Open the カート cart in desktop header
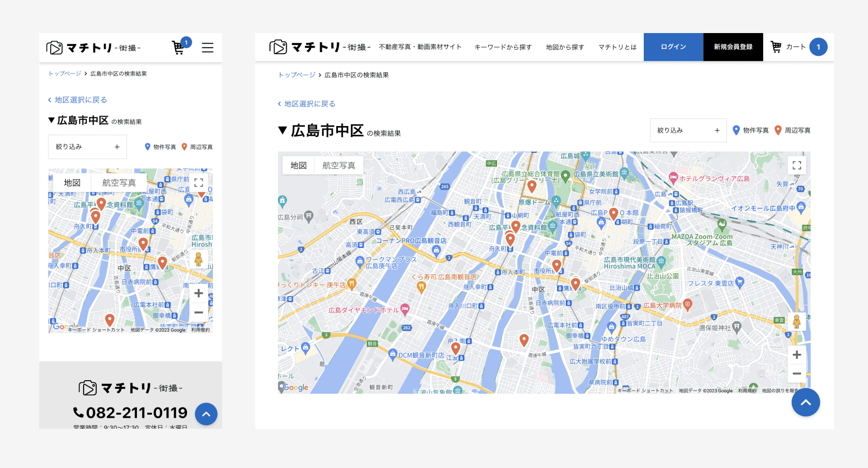The height and width of the screenshot is (468, 868). 798,47
